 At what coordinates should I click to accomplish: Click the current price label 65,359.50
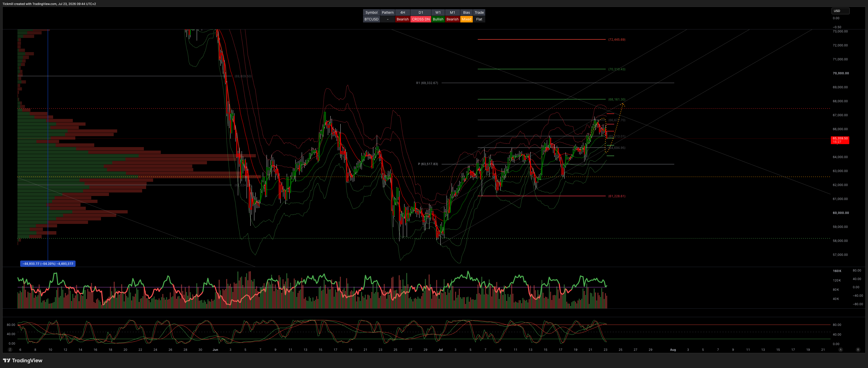click(840, 140)
